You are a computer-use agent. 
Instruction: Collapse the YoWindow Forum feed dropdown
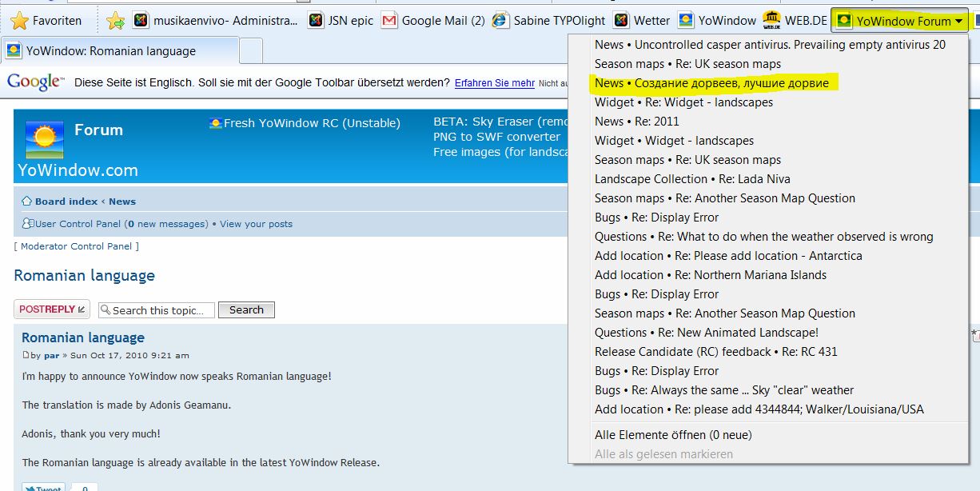(x=899, y=21)
